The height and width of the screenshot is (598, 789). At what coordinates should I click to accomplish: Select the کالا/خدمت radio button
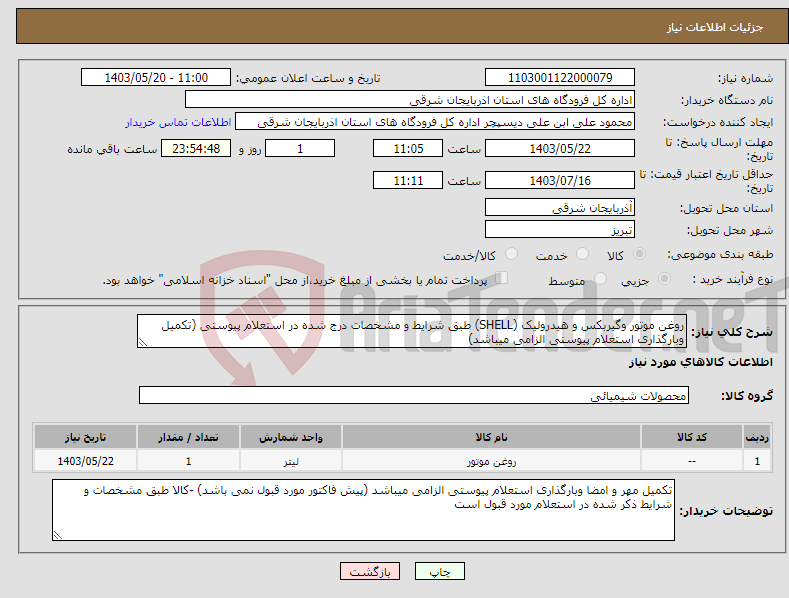click(x=511, y=254)
